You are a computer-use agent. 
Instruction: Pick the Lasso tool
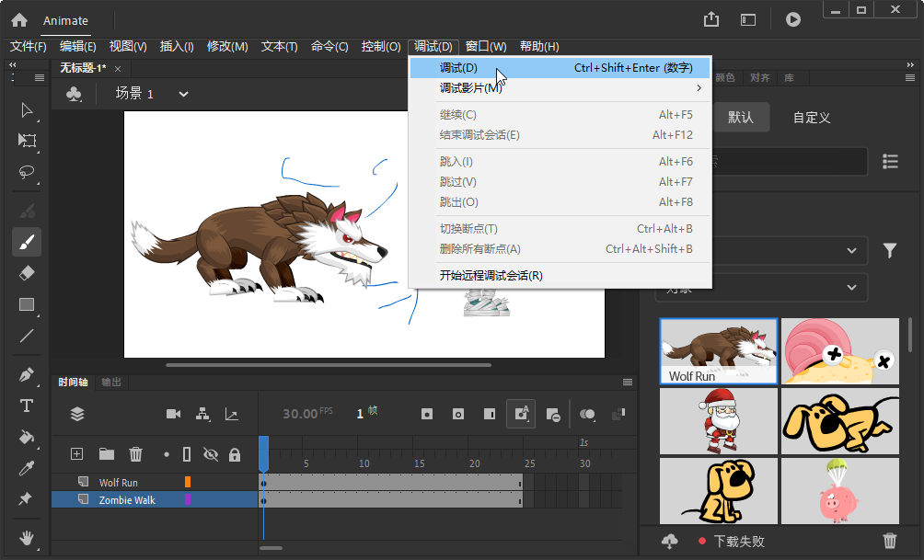point(27,174)
